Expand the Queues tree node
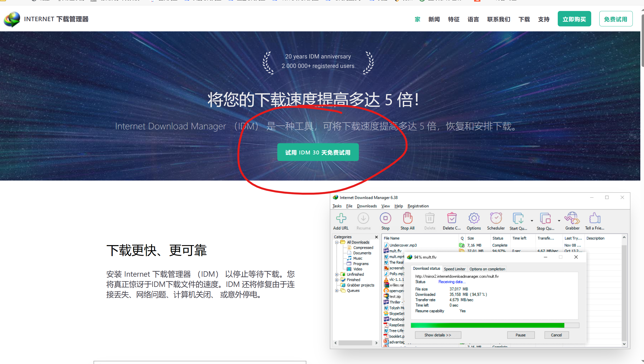This screenshot has width=644, height=364. tap(337, 291)
